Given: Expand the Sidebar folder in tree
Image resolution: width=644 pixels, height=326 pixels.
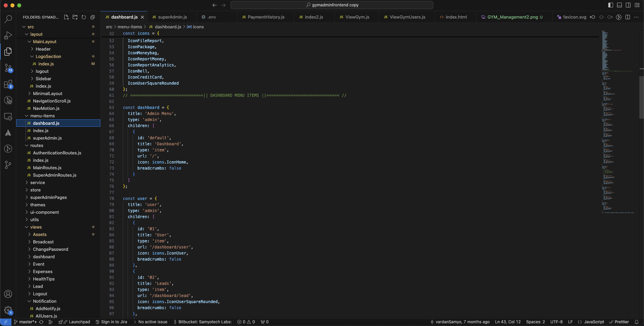Looking at the screenshot, I should click(43, 79).
